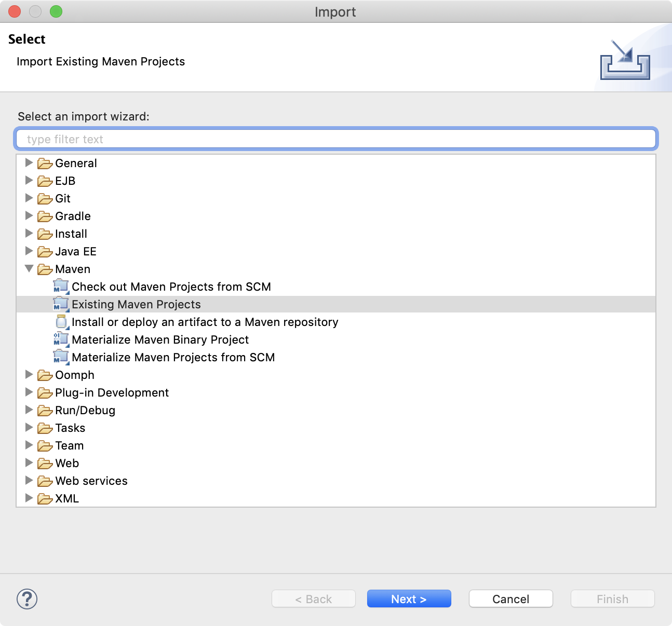Screen dimensions: 672x626
Task: Expand the XML category
Action: coord(29,498)
